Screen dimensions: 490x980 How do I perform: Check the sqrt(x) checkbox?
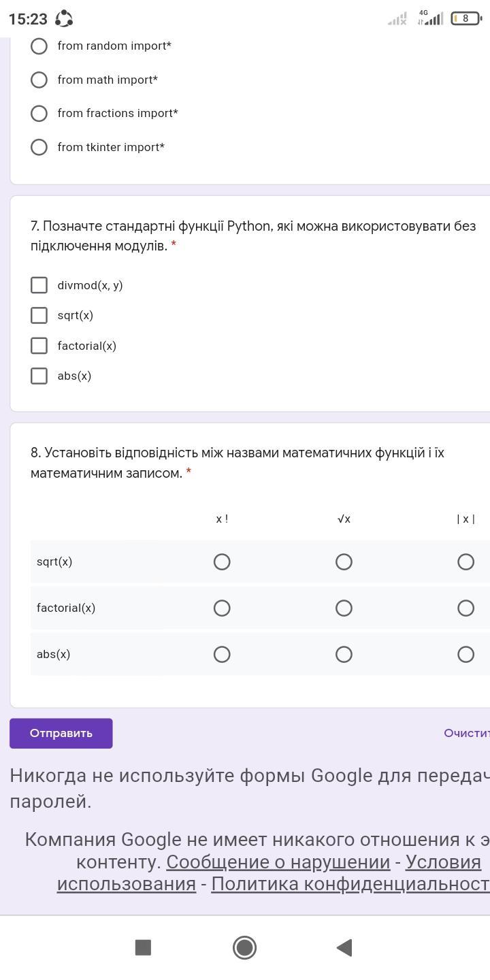tap(39, 315)
